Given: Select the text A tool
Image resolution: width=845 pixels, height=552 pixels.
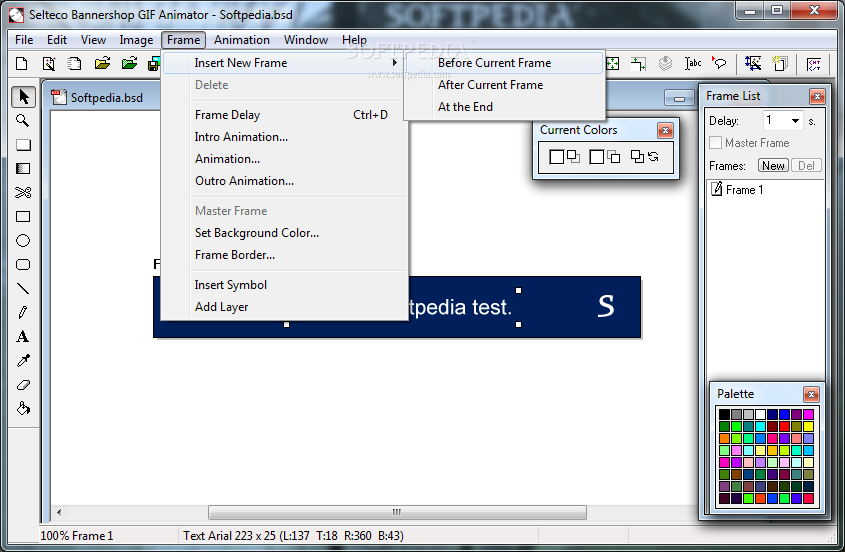Looking at the screenshot, I should [23, 336].
